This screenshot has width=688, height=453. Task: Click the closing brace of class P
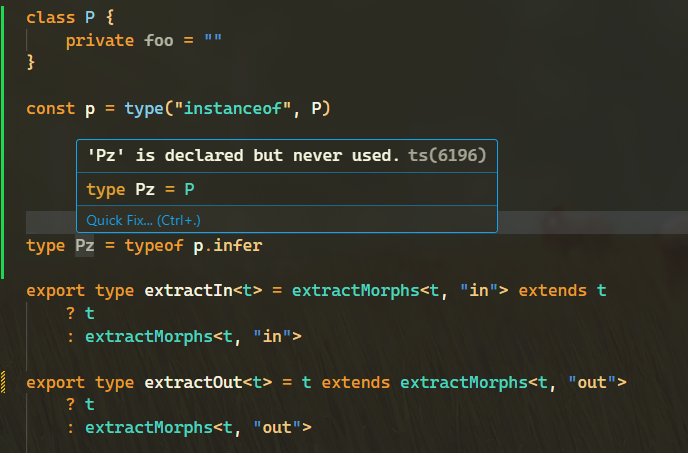pos(31,62)
